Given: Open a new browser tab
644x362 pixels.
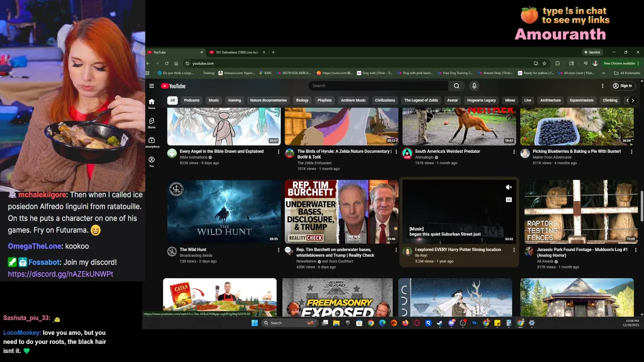Looking at the screenshot, I should 273,52.
